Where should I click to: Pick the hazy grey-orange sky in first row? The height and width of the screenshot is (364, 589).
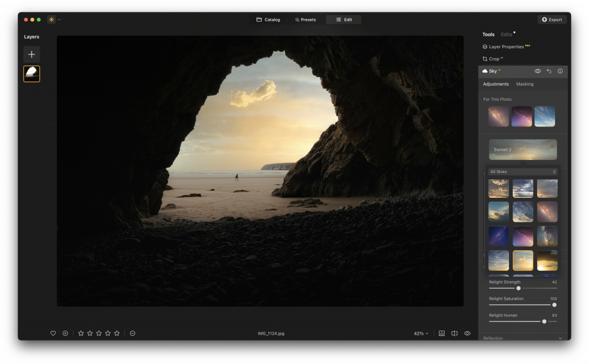click(548, 188)
